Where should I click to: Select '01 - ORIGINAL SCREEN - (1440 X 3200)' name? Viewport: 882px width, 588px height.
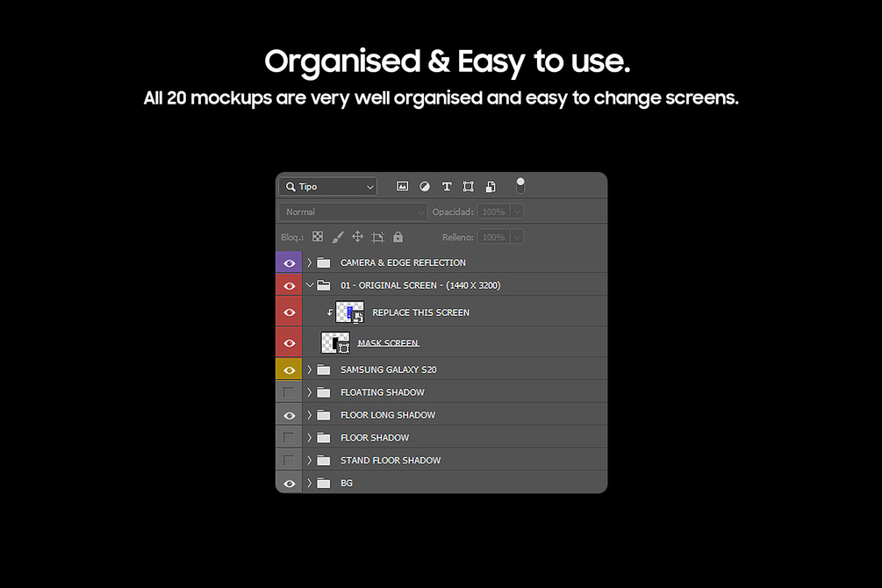coord(420,285)
